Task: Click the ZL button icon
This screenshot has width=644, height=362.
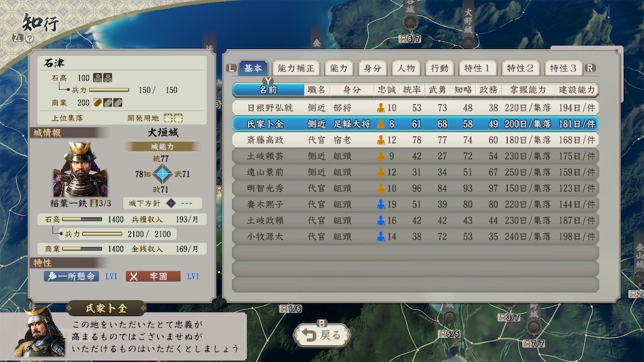Action: point(17,38)
